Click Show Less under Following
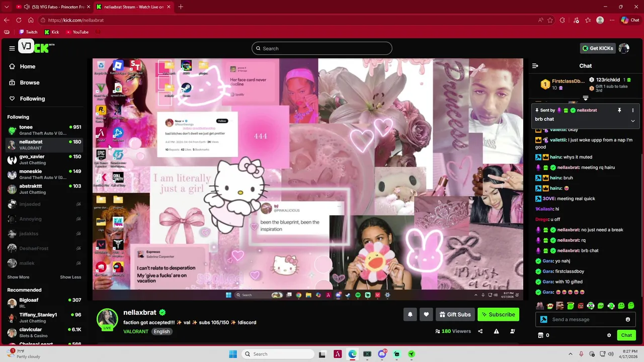The image size is (644, 362). tap(70, 277)
